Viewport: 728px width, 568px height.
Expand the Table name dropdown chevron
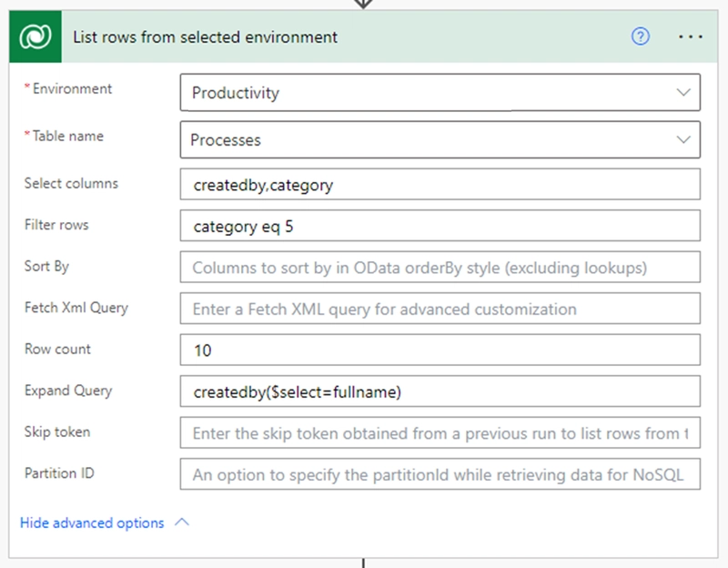click(683, 140)
